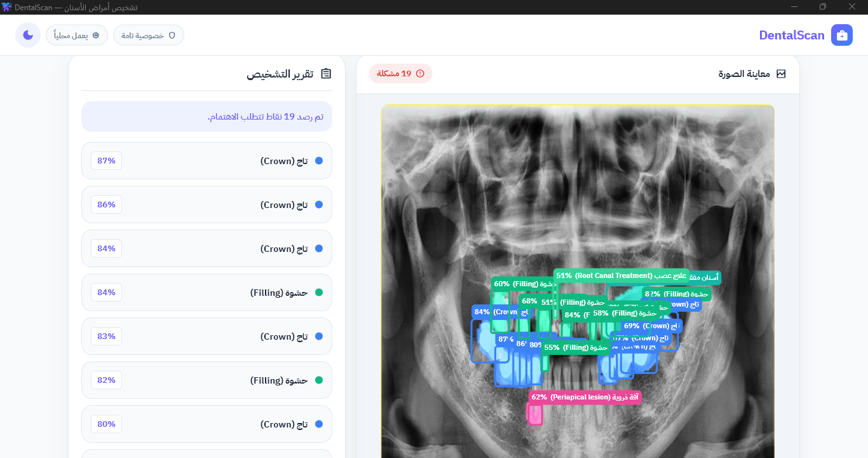Toggle dark mode with the moon button

(x=28, y=35)
